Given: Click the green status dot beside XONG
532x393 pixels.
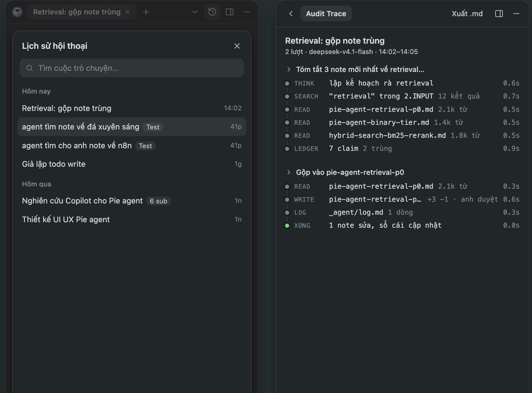Looking at the screenshot, I should click(x=287, y=226).
